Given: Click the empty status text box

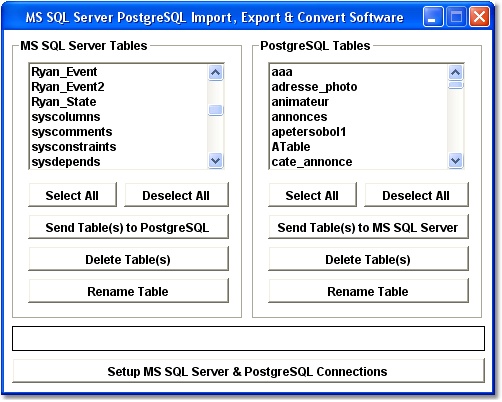Looking at the screenshot, I should point(248,338).
